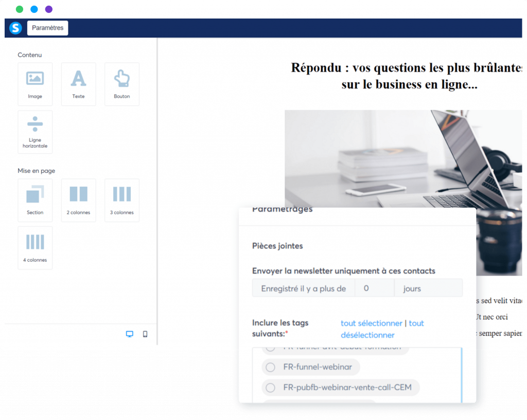Click the days number input field
The image size is (527, 420).
point(374,288)
